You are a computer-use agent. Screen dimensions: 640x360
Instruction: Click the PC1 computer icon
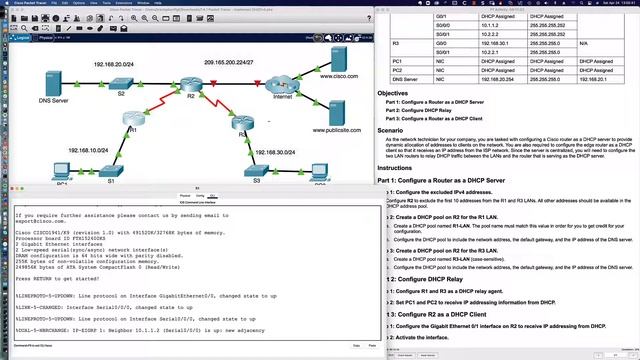click(62, 171)
